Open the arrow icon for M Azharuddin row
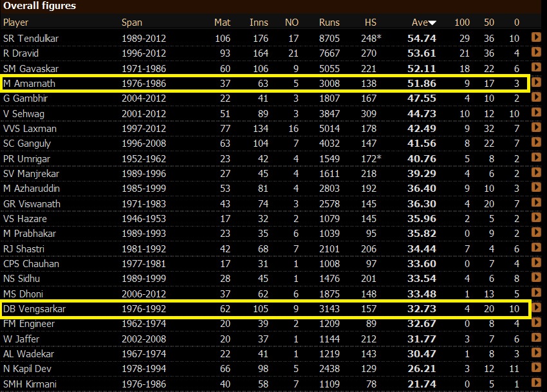The height and width of the screenshot is (392, 547). tap(536, 187)
